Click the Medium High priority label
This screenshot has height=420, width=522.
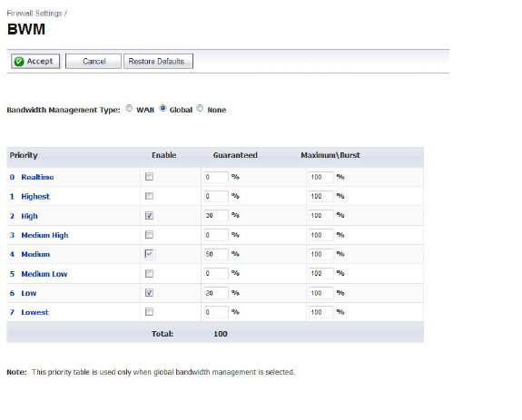[x=44, y=235]
